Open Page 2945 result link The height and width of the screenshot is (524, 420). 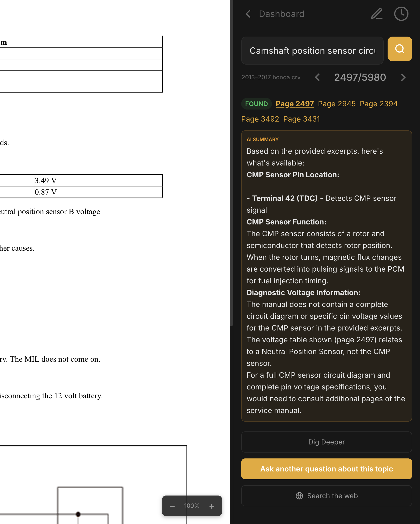pos(337,104)
